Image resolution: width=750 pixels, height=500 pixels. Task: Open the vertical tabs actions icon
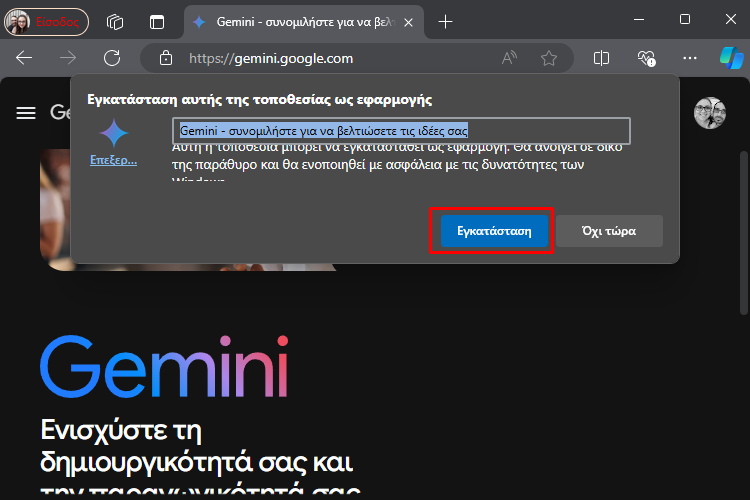tap(156, 22)
